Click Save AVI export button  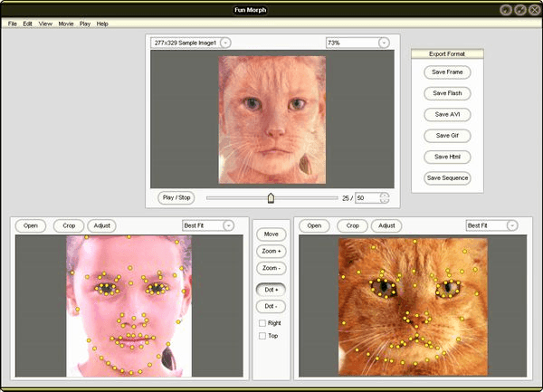[447, 114]
